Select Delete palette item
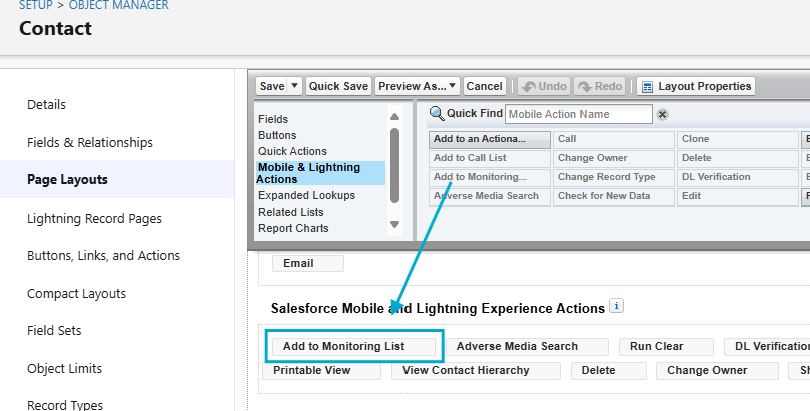Image resolution: width=810 pixels, height=411 pixels. [738, 159]
